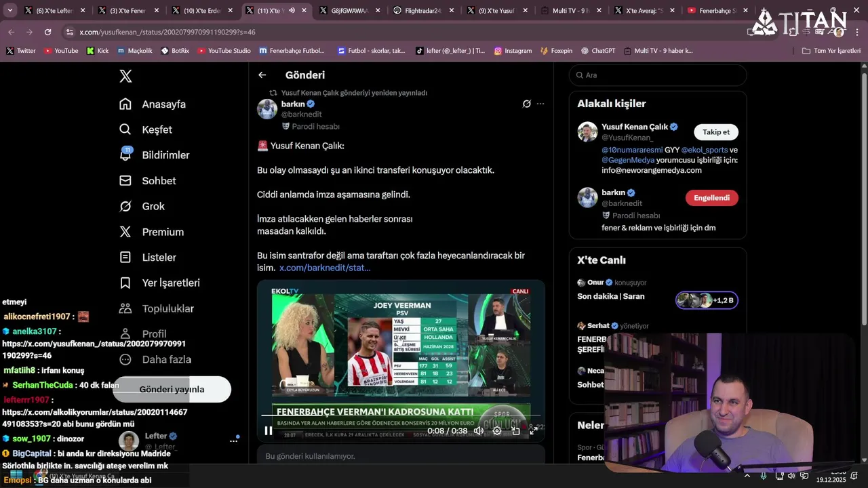Open barkın's profile avatar on the post
868x488 pixels.
(267, 109)
